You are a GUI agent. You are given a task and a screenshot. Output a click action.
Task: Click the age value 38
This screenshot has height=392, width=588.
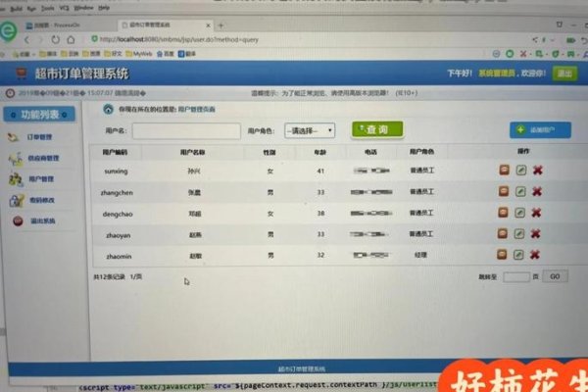[321, 213]
